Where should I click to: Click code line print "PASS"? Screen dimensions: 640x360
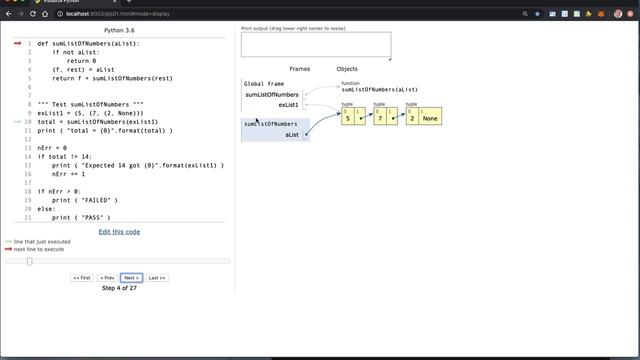(81, 218)
